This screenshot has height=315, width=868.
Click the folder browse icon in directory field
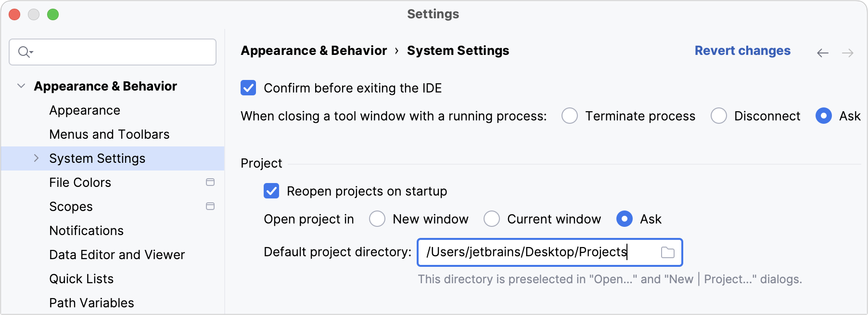point(667,252)
